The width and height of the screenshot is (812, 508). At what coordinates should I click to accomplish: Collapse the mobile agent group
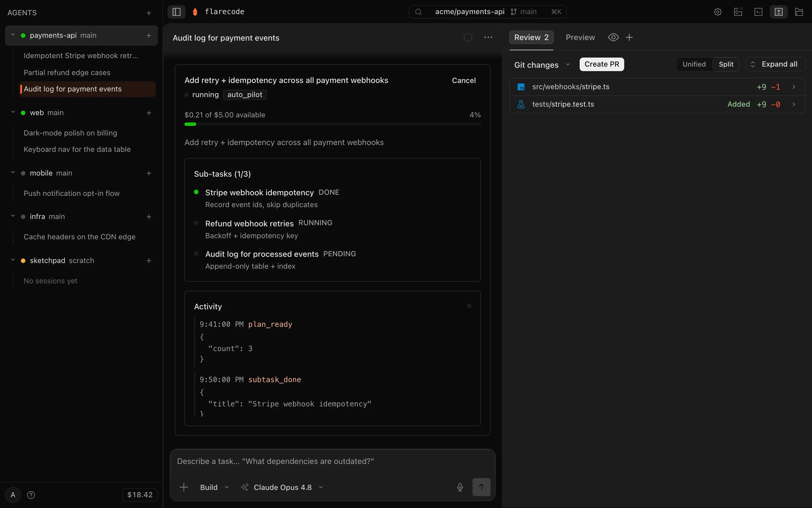[13, 173]
